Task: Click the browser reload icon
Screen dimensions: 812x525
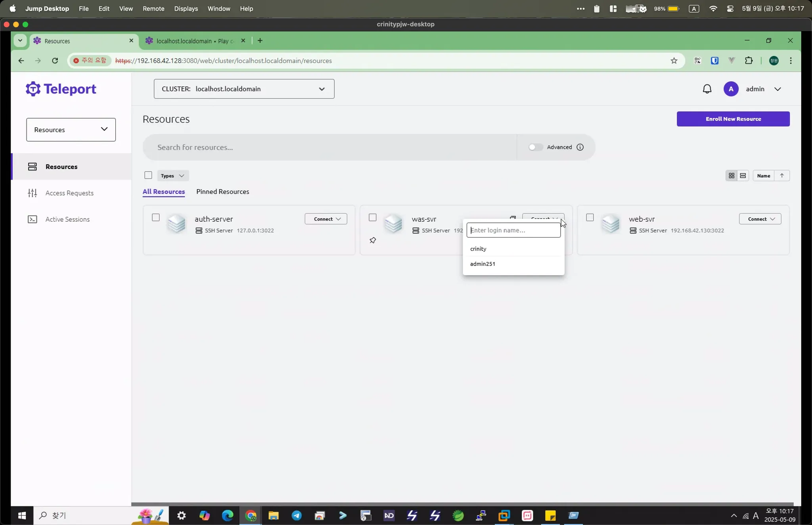Action: coord(55,61)
